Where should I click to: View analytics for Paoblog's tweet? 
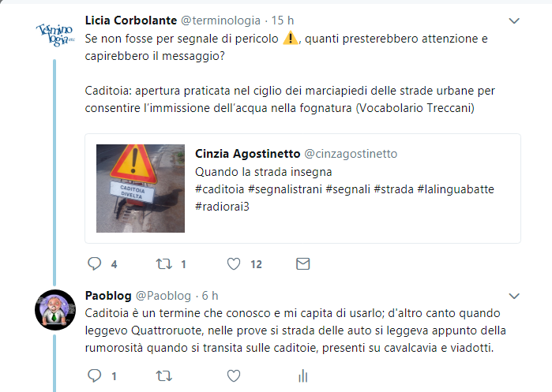point(302,376)
